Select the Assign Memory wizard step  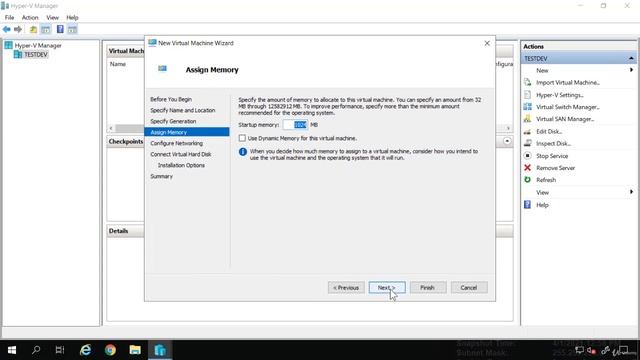tap(187, 132)
